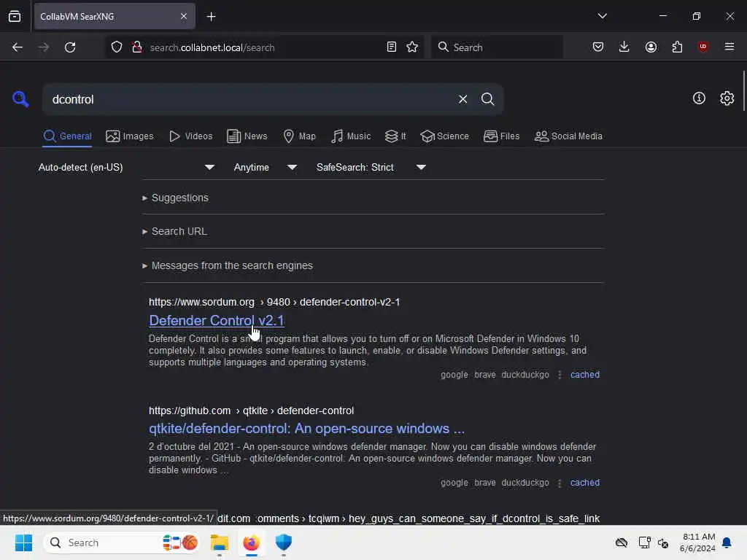Open the Auto-detect (en-US) language dropdown

click(126, 167)
